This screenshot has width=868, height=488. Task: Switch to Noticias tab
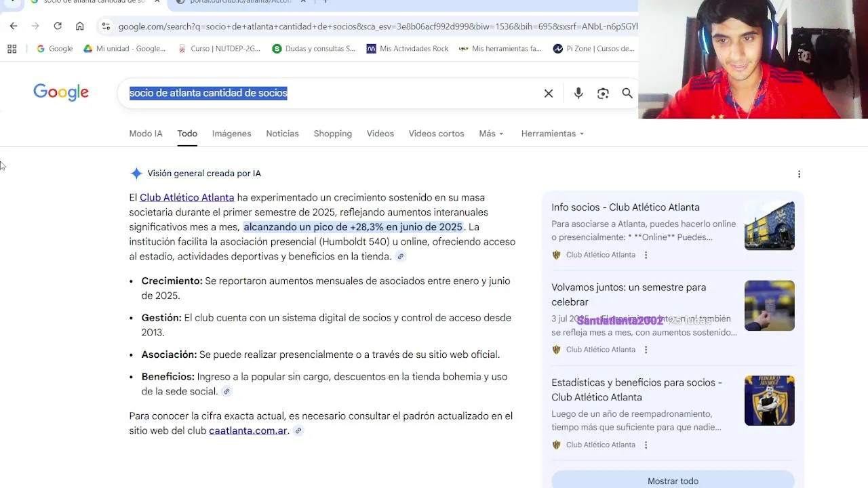[282, 134]
